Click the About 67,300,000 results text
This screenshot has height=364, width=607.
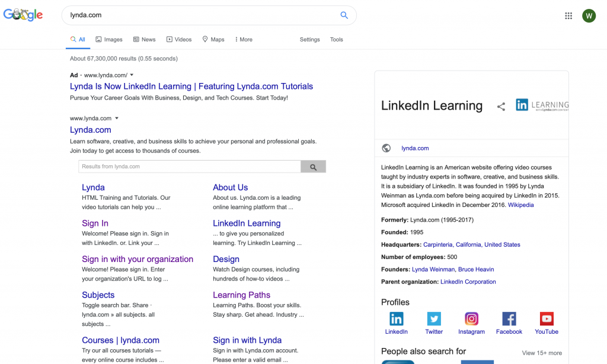(x=123, y=59)
